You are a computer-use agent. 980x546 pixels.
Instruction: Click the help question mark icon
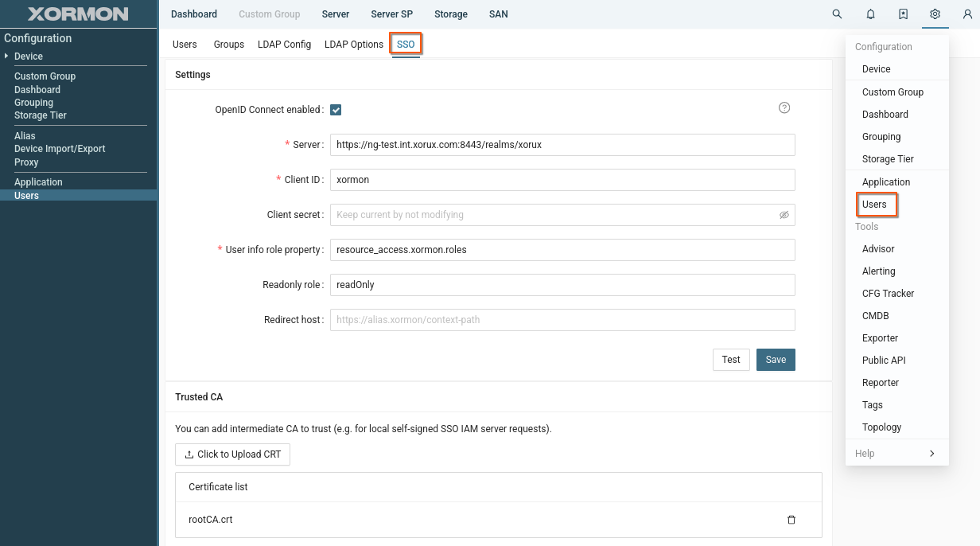[x=784, y=108]
